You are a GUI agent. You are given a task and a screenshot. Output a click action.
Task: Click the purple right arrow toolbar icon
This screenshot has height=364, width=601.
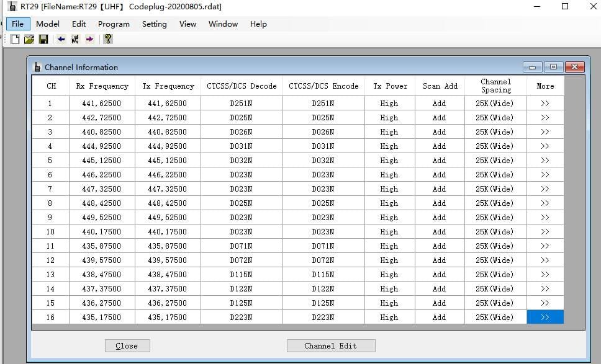89,39
